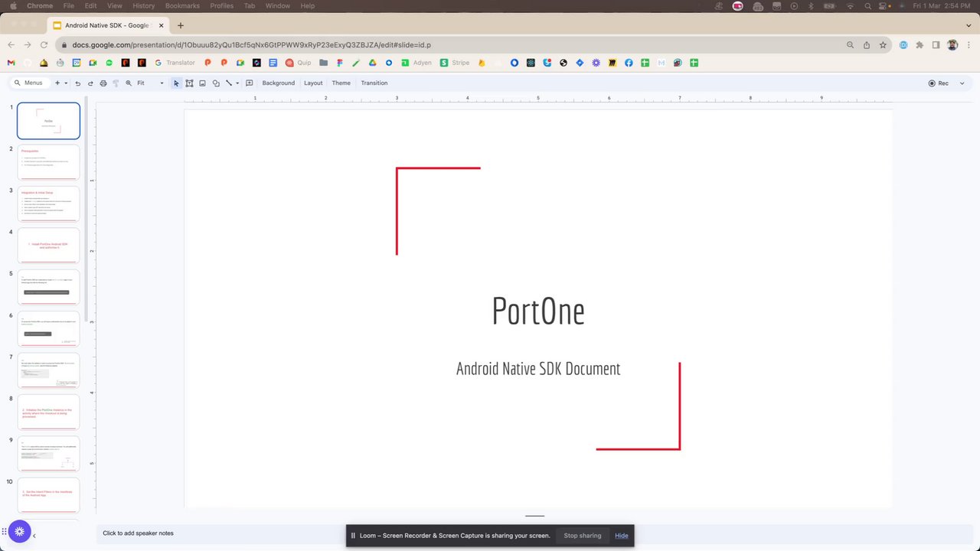Click the Transition button
Image resolution: width=980 pixels, height=551 pixels.
click(x=374, y=83)
